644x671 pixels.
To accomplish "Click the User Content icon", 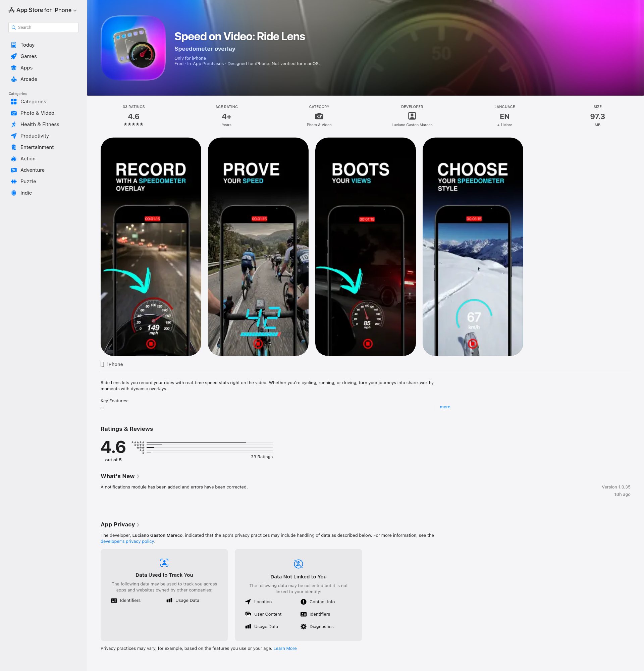I will 248,614.
